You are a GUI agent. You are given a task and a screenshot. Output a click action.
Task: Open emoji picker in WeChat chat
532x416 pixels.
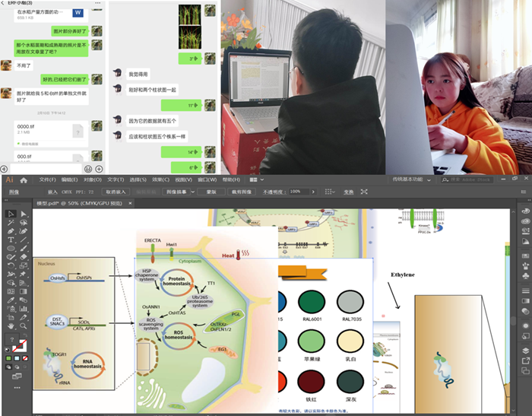[x=88, y=169]
